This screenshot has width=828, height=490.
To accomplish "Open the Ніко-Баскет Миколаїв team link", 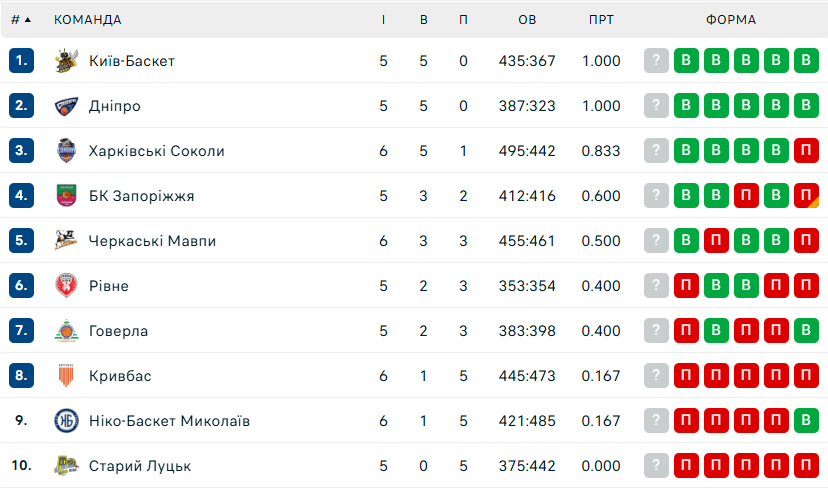I will coord(169,421).
